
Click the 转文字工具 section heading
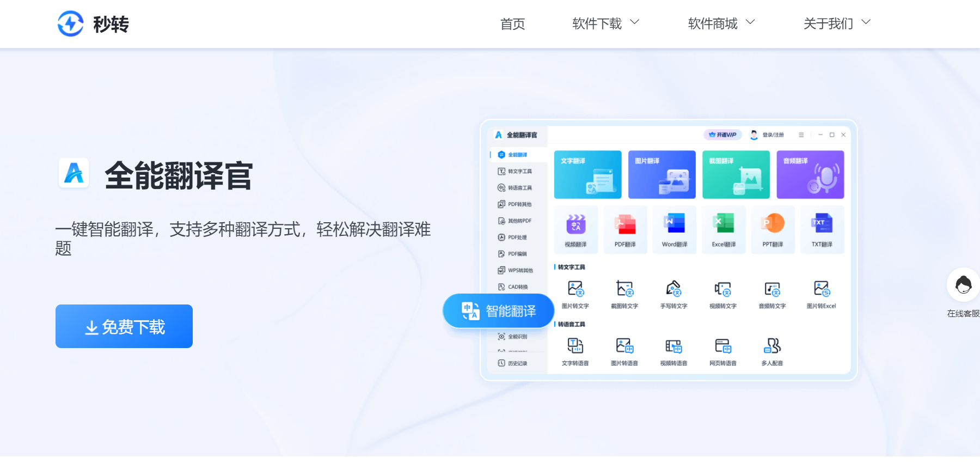click(x=572, y=267)
